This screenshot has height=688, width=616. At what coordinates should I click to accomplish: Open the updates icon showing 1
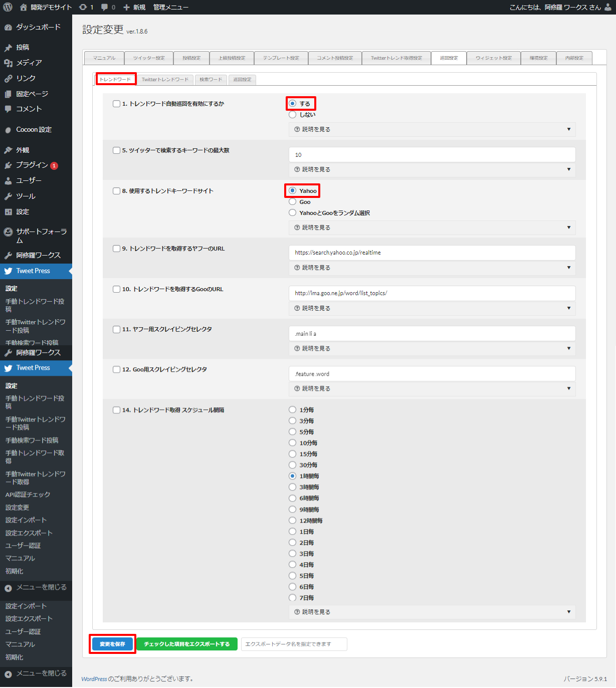click(83, 7)
